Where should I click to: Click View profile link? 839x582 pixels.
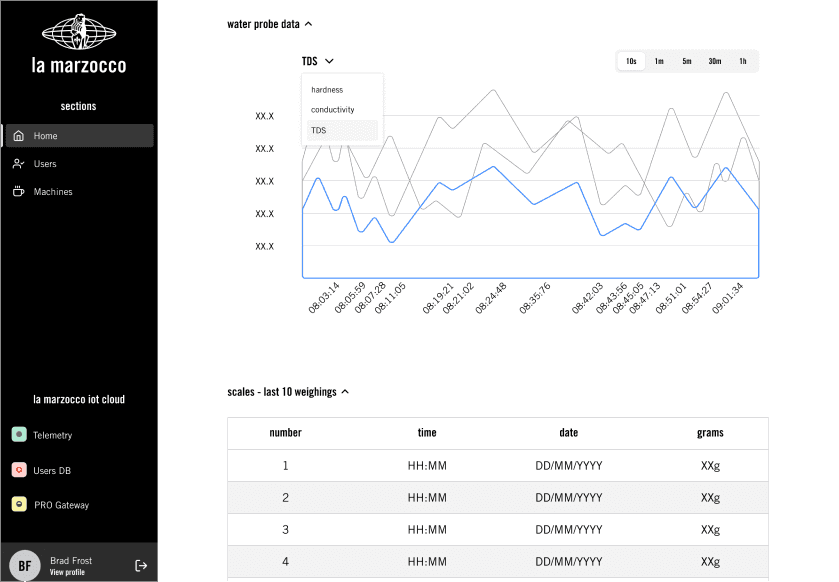coord(67,572)
